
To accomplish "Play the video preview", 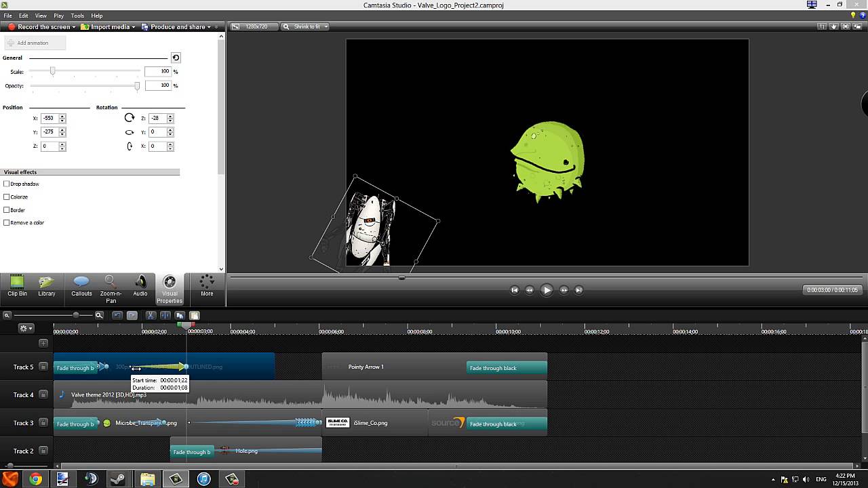I will click(547, 290).
